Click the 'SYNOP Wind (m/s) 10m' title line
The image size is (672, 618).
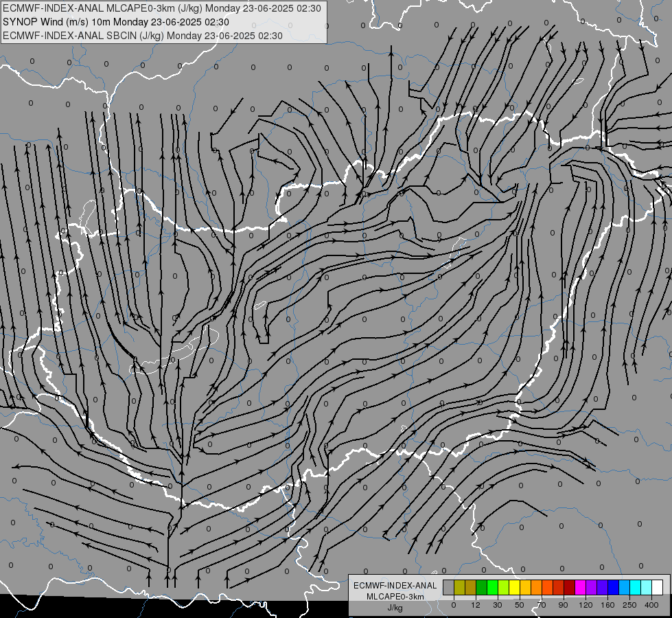tap(116, 22)
